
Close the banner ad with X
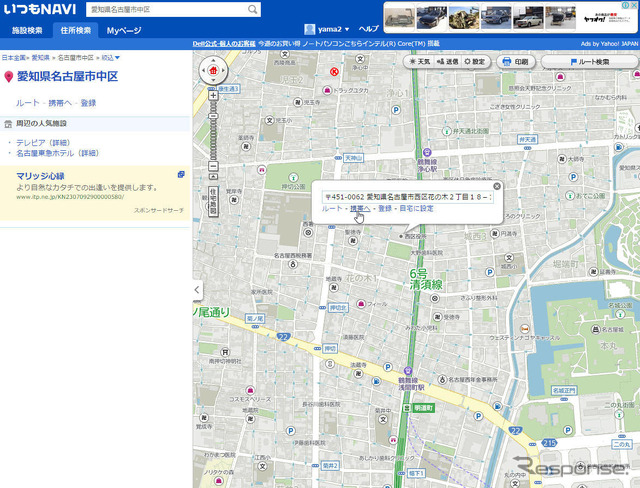click(x=634, y=5)
